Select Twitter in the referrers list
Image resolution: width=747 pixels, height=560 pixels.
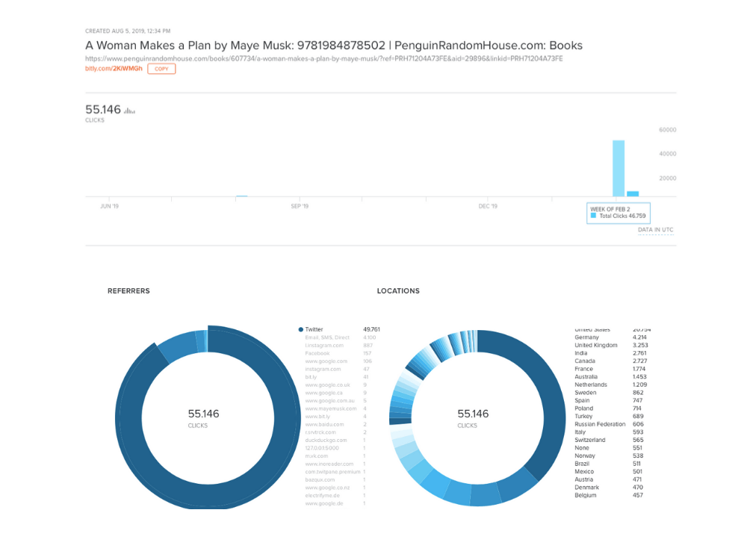point(314,329)
